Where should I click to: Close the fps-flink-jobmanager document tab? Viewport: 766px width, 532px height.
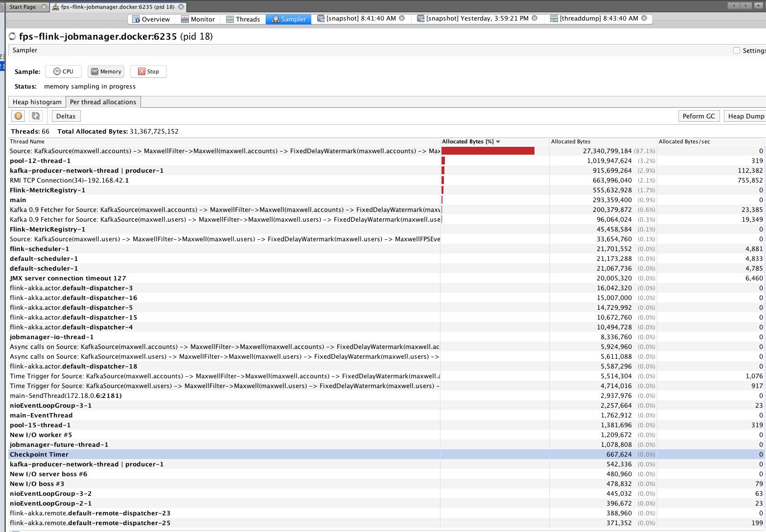pos(181,7)
